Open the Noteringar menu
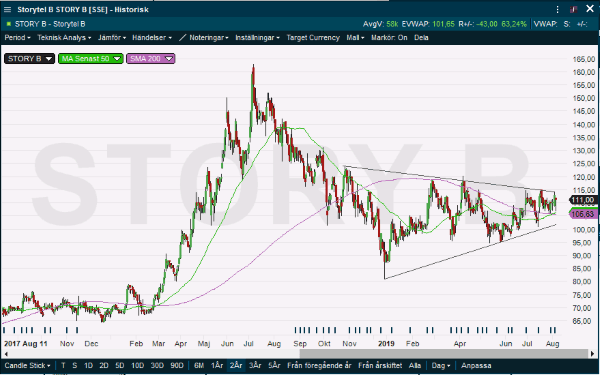Screen dimensions: 600x375 [209, 38]
